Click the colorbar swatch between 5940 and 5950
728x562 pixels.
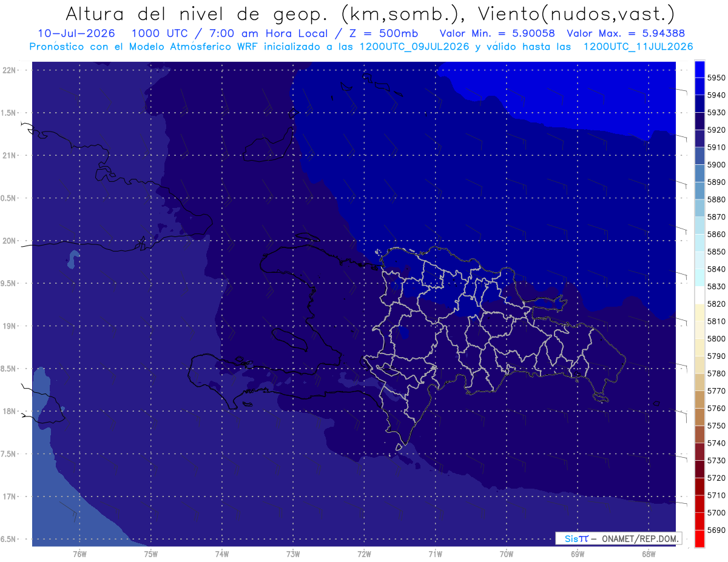tap(699, 86)
